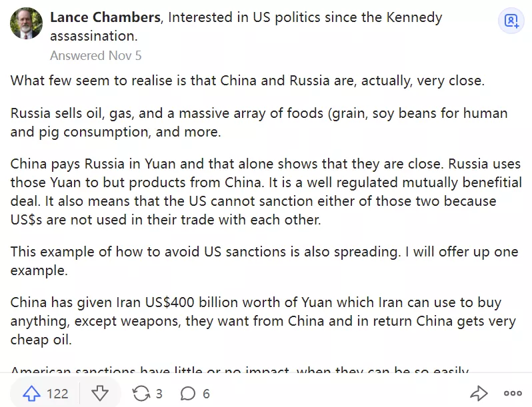Open Lance Chambers' profile photo
The height and width of the screenshot is (407, 532).
(x=26, y=23)
